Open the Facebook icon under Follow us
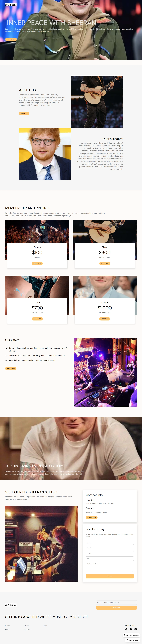Screen dimensions: 142x644 pyautogui.click(x=126, y=629)
